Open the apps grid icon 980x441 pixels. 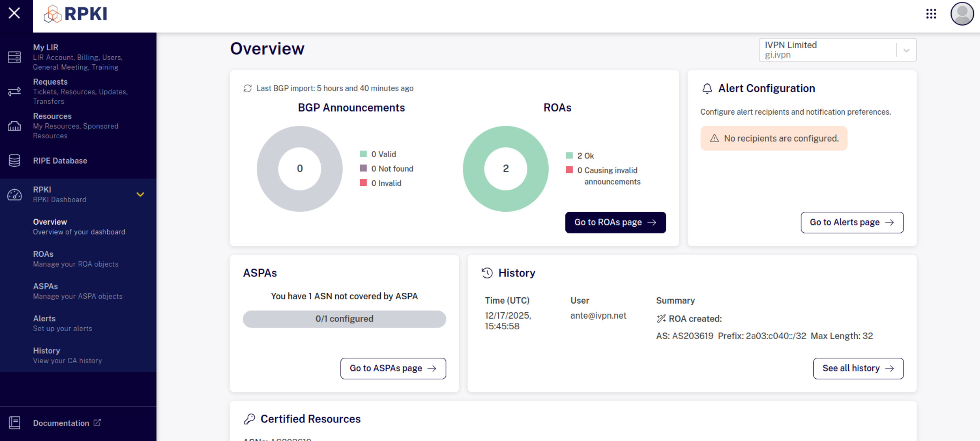click(x=931, y=14)
